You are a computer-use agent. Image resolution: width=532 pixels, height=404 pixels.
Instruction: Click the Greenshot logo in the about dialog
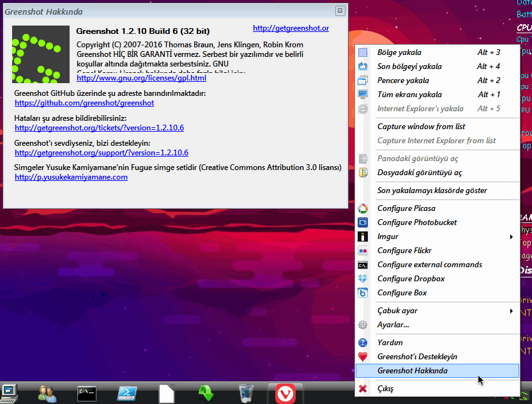pos(41,54)
